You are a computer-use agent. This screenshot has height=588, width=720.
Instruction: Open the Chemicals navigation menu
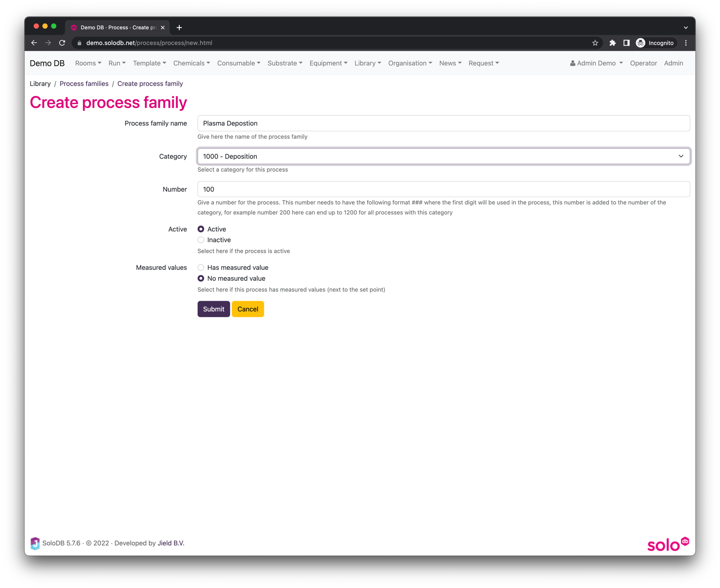[191, 63]
